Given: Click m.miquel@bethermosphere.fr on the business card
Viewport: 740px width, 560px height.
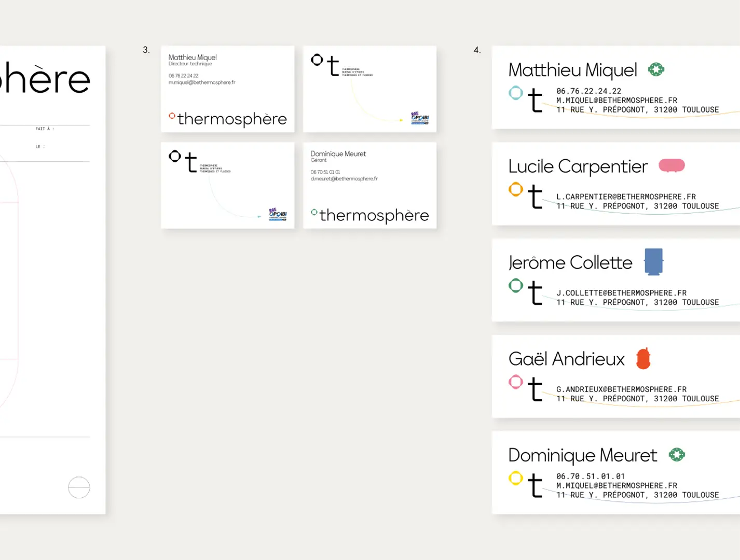Looking at the screenshot, I should coord(202,82).
